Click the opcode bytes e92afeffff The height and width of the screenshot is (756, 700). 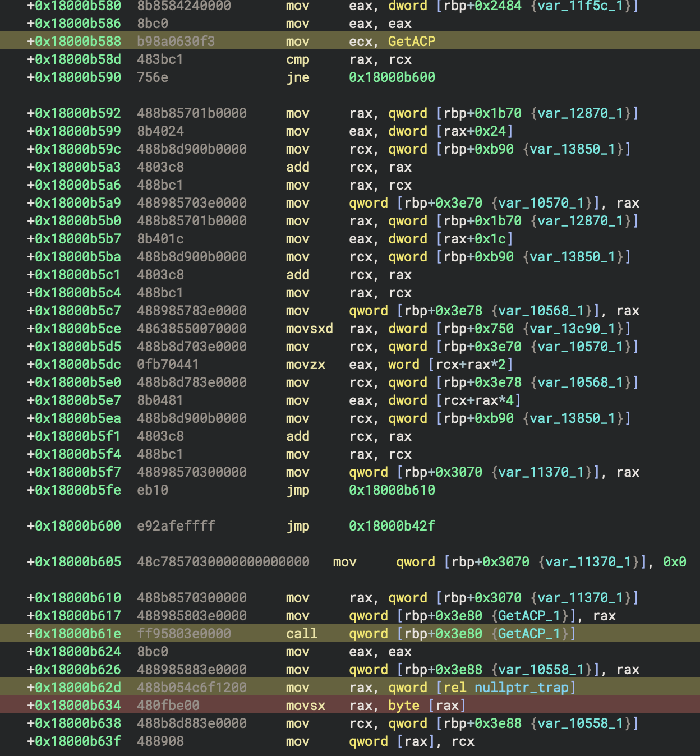click(176, 526)
